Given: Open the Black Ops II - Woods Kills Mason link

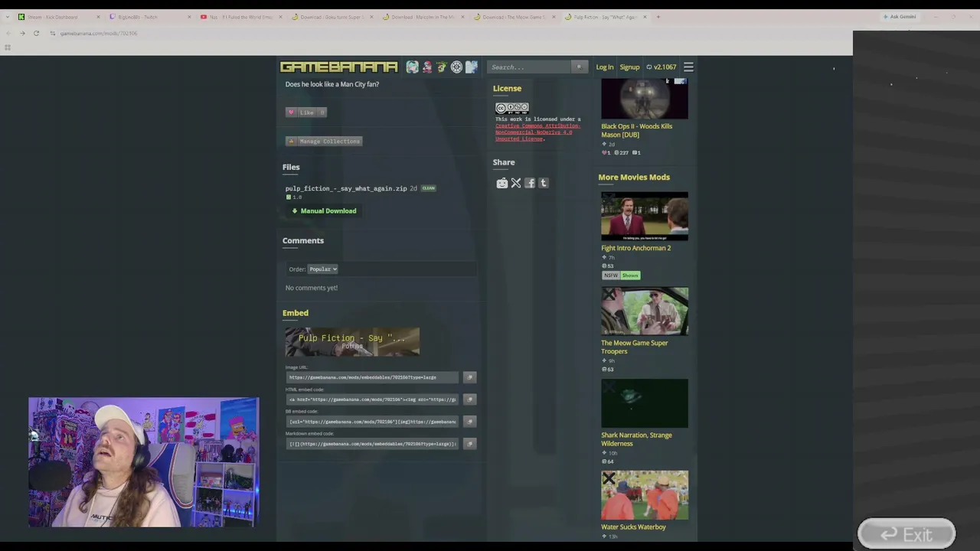Looking at the screenshot, I should (637, 131).
